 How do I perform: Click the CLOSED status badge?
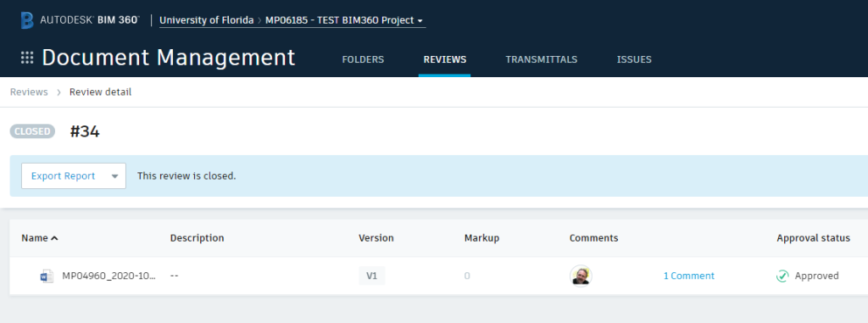pyautogui.click(x=32, y=131)
